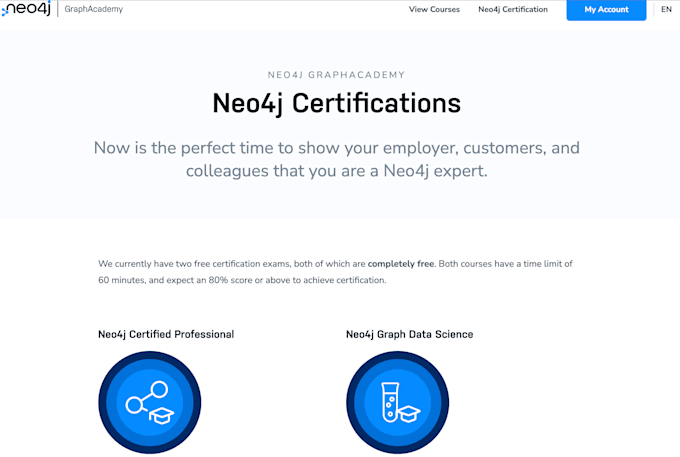Open View Courses menu item

click(x=434, y=10)
